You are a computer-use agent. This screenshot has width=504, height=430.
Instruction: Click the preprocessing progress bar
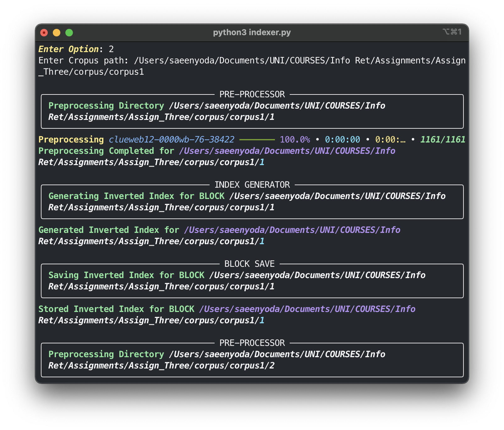click(257, 140)
